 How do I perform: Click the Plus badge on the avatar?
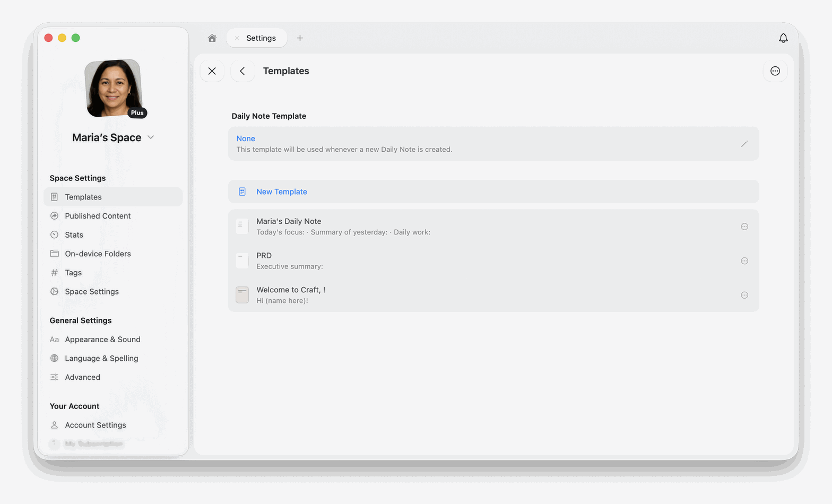click(x=137, y=113)
